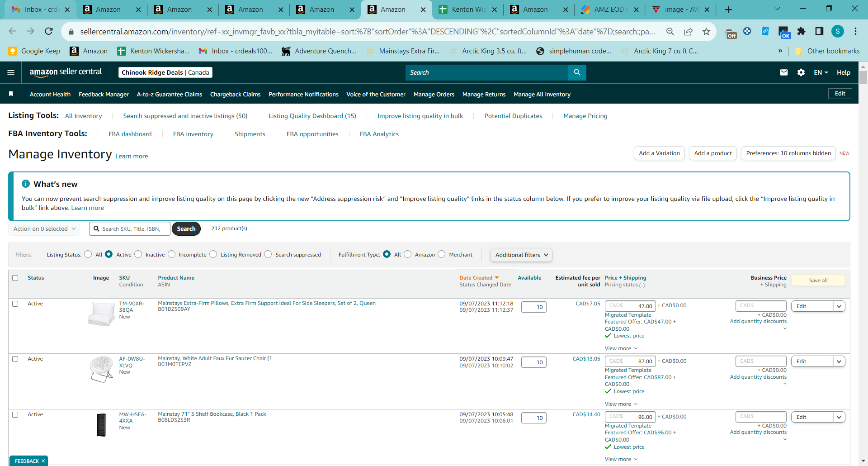868x466 pixels.
Task: Select the Inactive listing status radio
Action: 138,254
